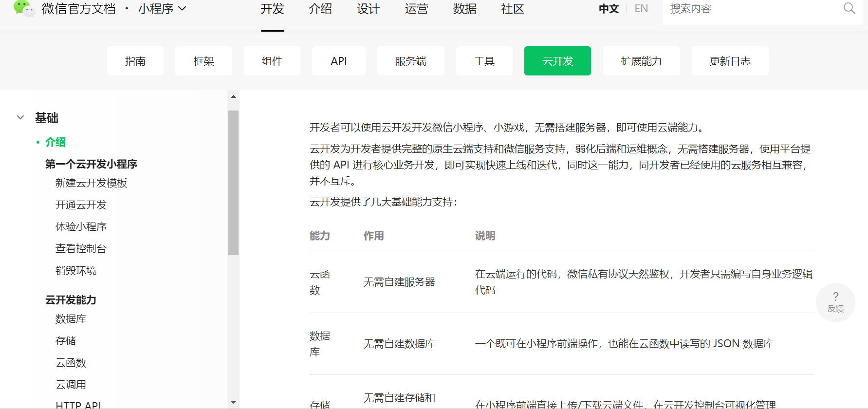
Task: Click 云开发提供了几大基础能力支持 paragraph
Action: (x=383, y=202)
